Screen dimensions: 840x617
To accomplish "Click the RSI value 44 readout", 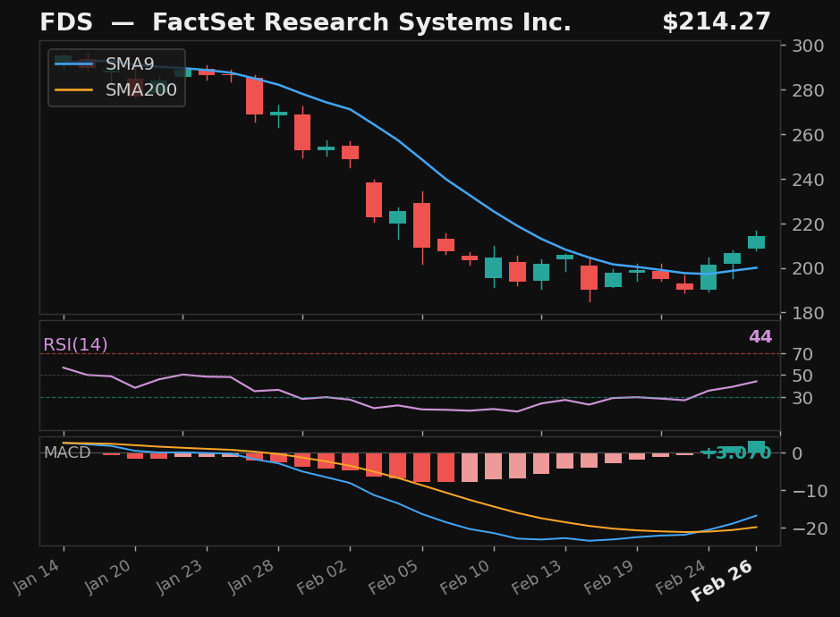I will point(760,337).
